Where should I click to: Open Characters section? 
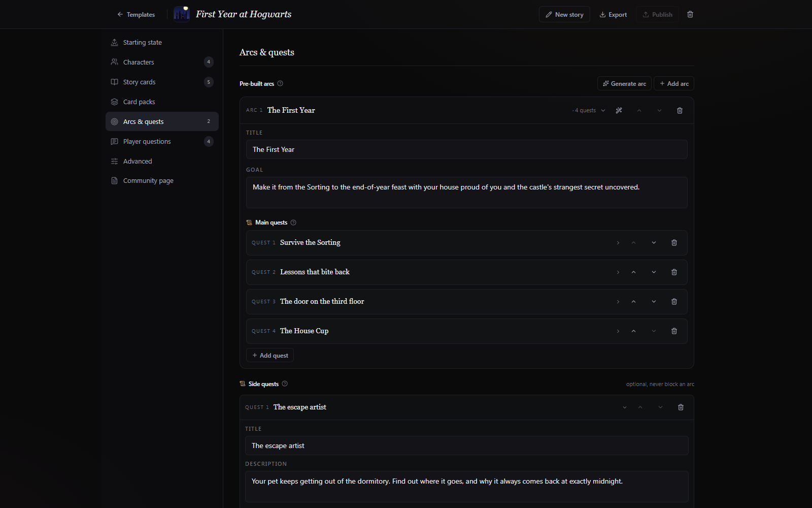162,62
